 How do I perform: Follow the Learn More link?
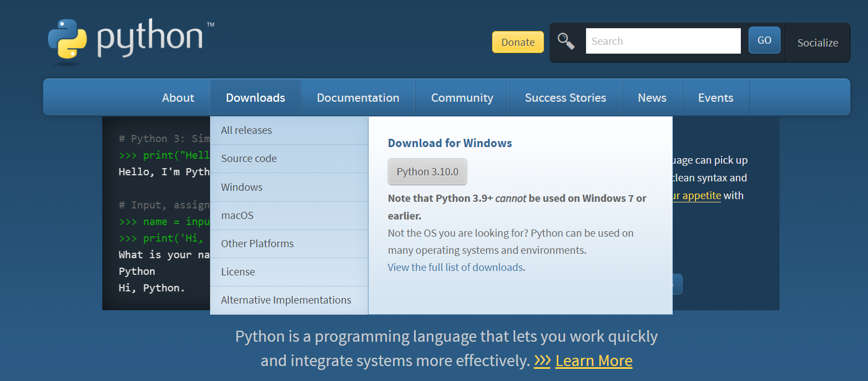pyautogui.click(x=594, y=361)
